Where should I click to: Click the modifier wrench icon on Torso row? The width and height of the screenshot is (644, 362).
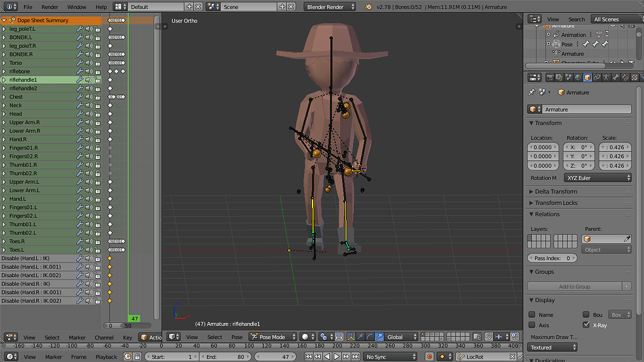point(80,63)
